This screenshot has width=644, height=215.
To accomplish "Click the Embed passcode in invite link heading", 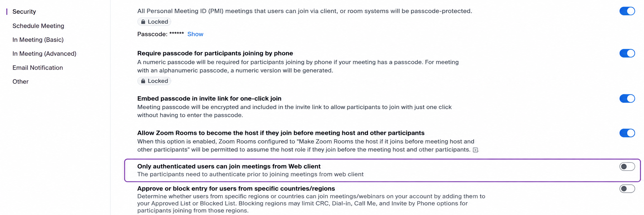I will pos(209,98).
